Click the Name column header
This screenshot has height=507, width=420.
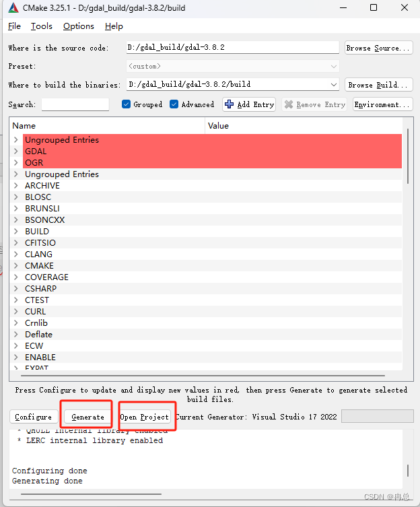tap(107, 126)
